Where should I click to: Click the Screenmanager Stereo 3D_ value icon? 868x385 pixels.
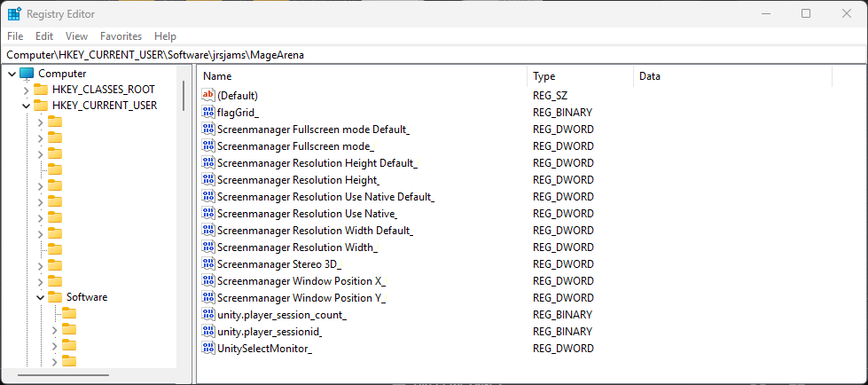(x=209, y=264)
